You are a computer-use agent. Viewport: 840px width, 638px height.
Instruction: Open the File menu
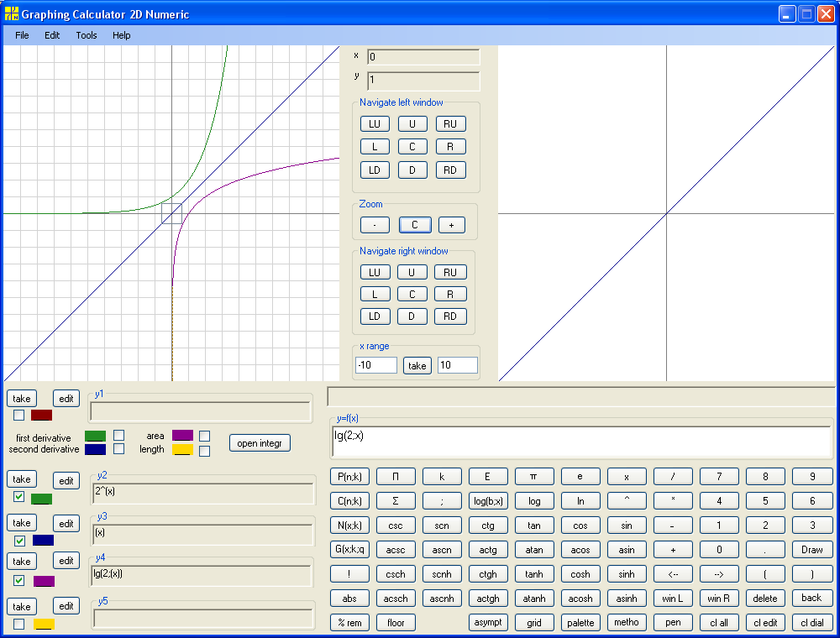(22, 35)
